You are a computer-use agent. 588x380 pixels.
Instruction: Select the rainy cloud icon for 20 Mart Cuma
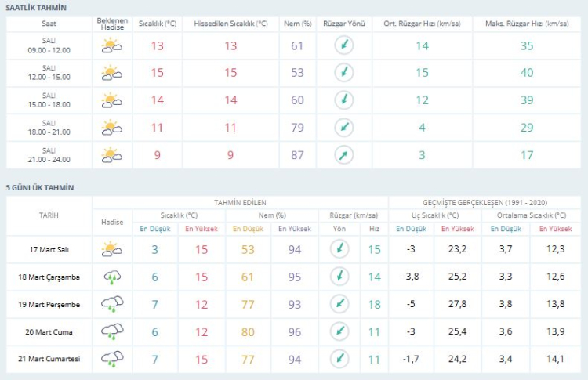coord(112,331)
